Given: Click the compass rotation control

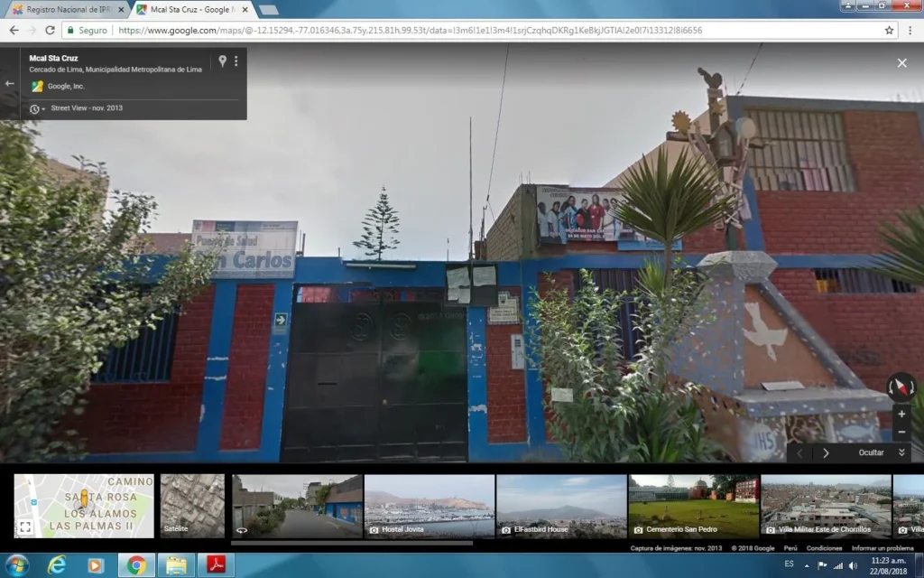Looking at the screenshot, I should click(901, 387).
